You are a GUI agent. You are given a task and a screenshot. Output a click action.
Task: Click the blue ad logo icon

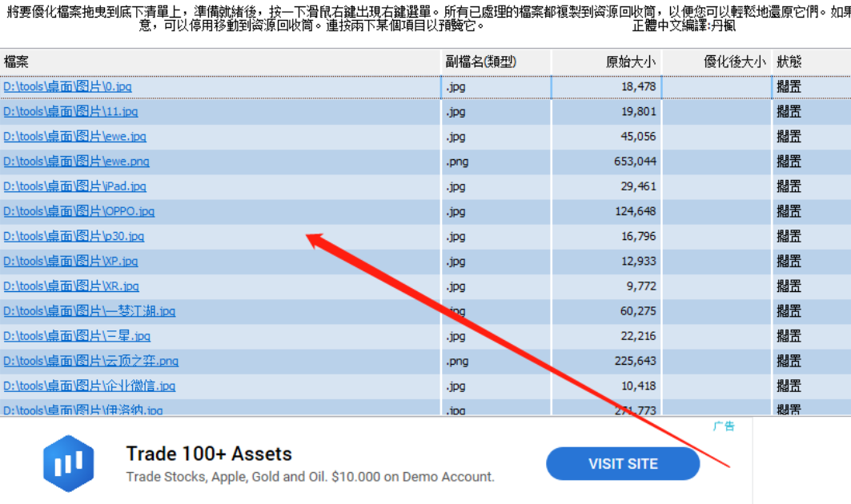[68, 463]
